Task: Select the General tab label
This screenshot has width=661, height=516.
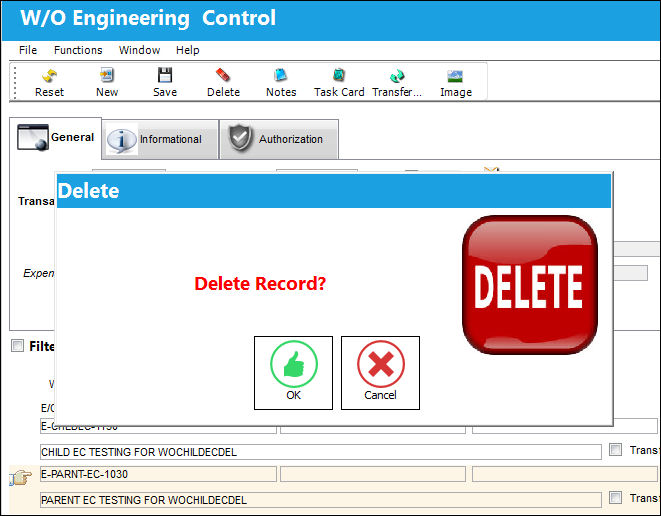Action: point(73,137)
